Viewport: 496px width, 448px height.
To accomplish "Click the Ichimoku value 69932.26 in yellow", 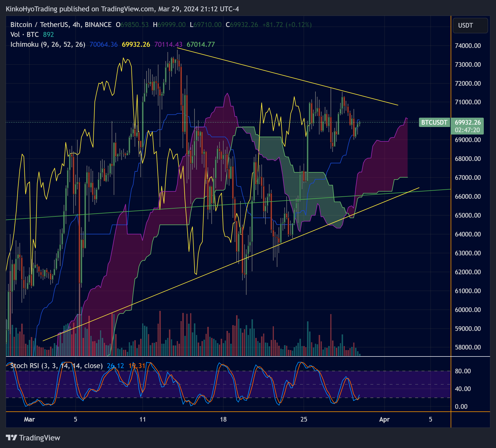I will 136,44.
